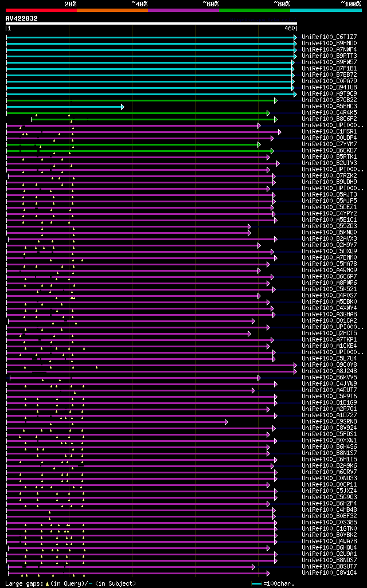Select the UniRef100_B7EB72 label
Viewport: 367px width, 588px height.
[330, 75]
